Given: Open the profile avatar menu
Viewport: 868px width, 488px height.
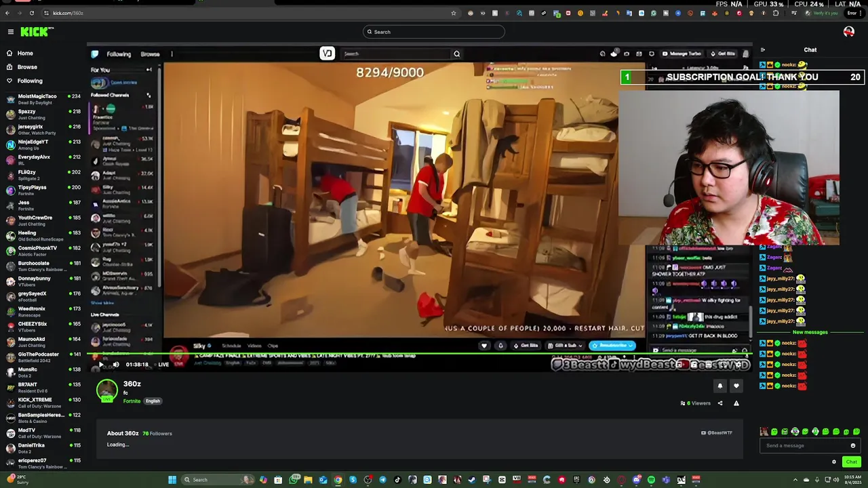Looking at the screenshot, I should (x=848, y=32).
